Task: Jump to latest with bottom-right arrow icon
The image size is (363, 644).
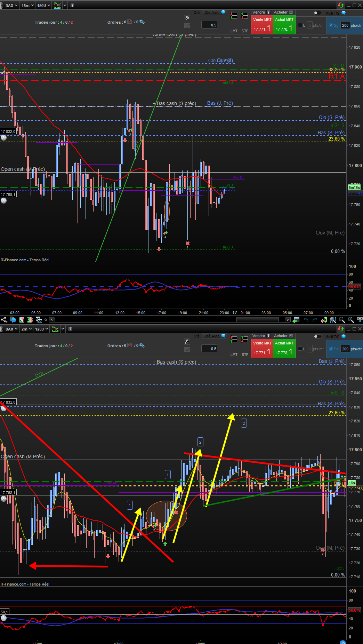Action: (x=343, y=642)
